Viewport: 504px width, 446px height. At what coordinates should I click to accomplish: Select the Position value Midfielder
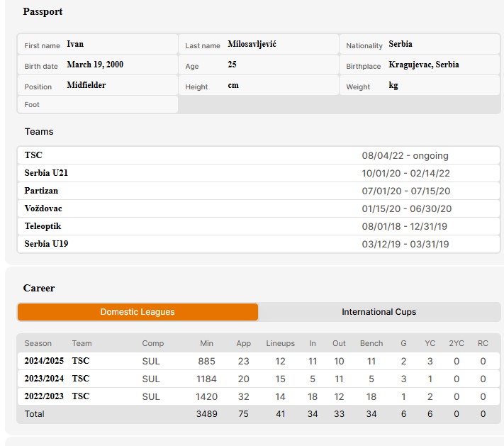(x=86, y=85)
